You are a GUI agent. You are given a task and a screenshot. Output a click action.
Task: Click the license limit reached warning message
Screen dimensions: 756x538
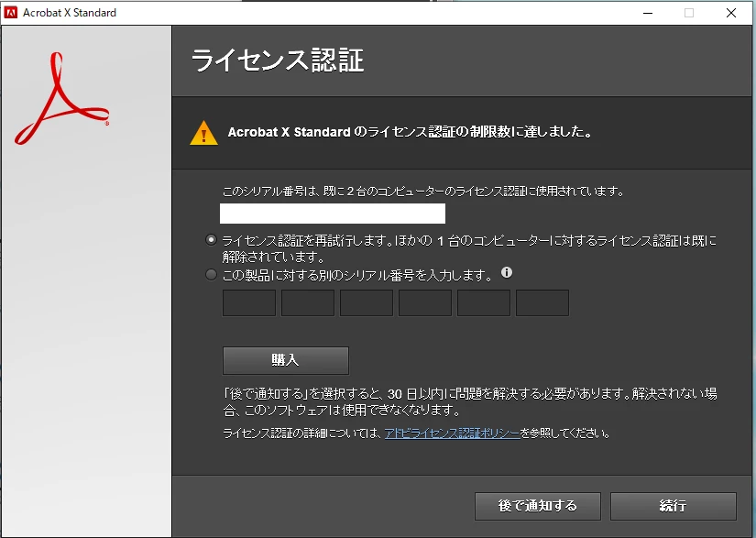[x=411, y=132]
